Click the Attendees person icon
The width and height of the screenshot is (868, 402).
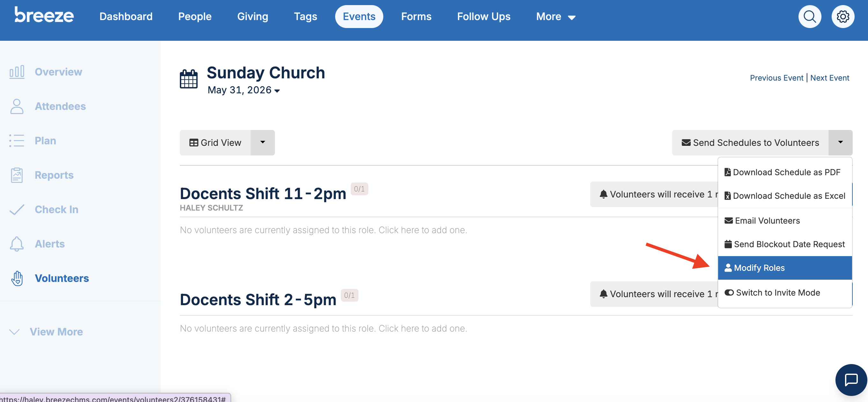tap(17, 106)
